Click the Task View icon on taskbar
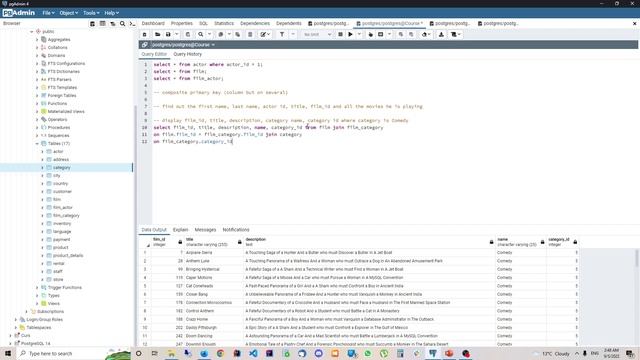 click(155, 353)
